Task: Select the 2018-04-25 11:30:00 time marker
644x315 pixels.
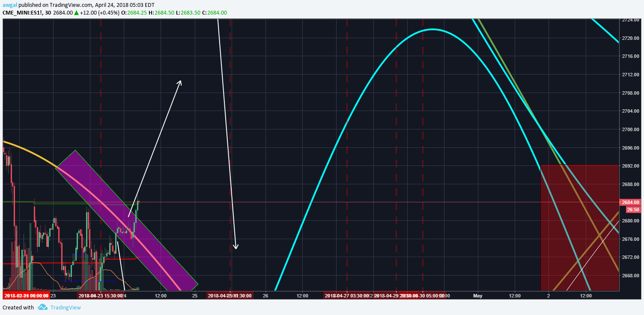Action: [x=230, y=296]
